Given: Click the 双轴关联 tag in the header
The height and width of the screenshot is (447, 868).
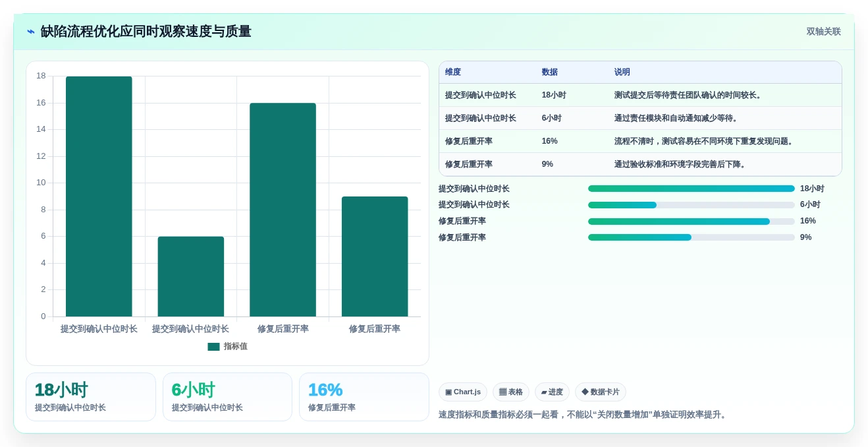Looking at the screenshot, I should (x=823, y=32).
